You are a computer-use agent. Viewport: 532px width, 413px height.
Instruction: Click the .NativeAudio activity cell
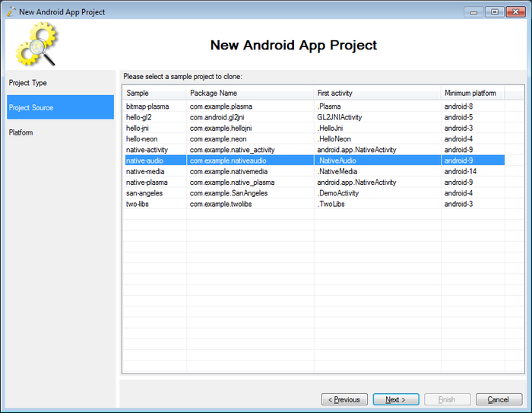[337, 160]
